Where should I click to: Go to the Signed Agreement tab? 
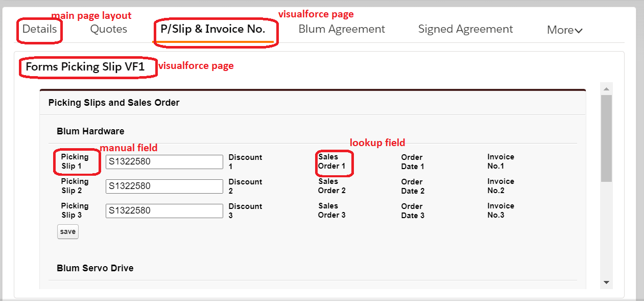(465, 29)
